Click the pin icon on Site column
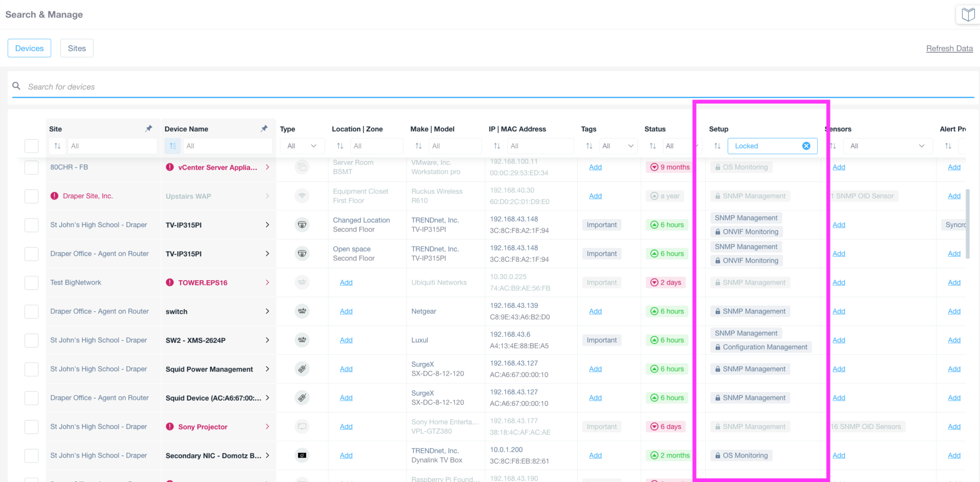Image resolution: width=980 pixels, height=482 pixels. [x=149, y=129]
